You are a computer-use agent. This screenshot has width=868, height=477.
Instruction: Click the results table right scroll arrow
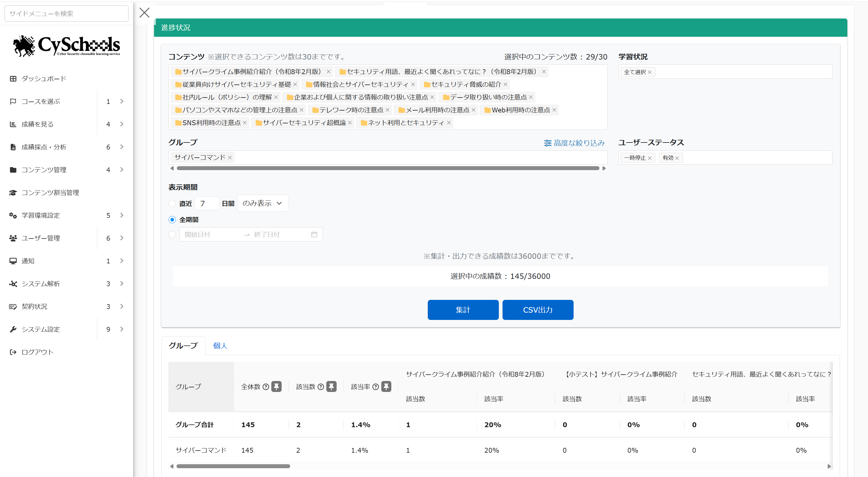pos(829,466)
